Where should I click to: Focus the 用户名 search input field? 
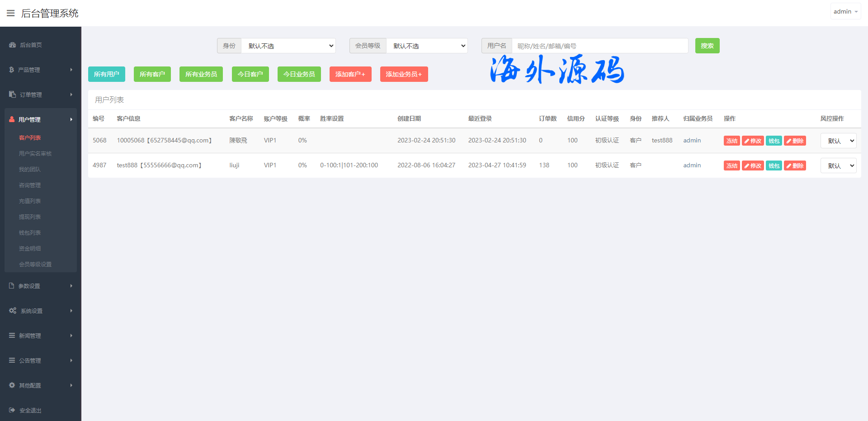point(599,46)
